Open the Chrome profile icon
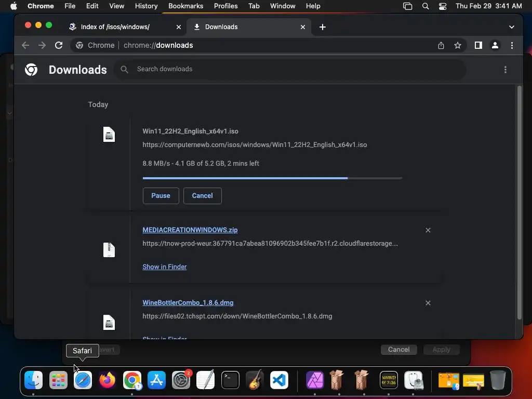Image resolution: width=532 pixels, height=399 pixels. (x=495, y=45)
